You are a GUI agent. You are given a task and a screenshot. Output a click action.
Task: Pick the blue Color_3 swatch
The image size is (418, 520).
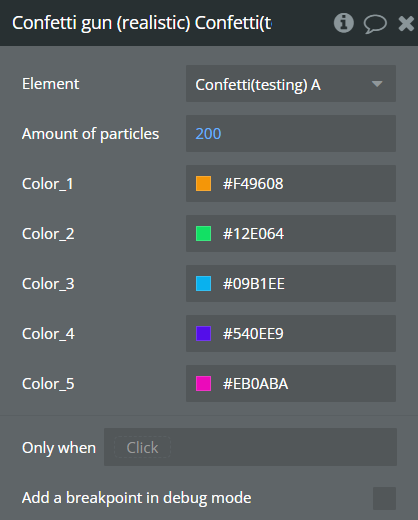pyautogui.click(x=203, y=284)
